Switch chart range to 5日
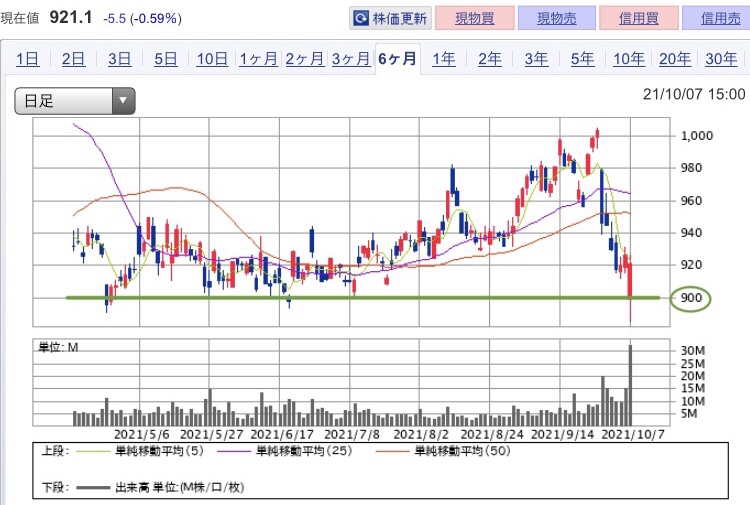The width and height of the screenshot is (750, 505). click(x=165, y=59)
